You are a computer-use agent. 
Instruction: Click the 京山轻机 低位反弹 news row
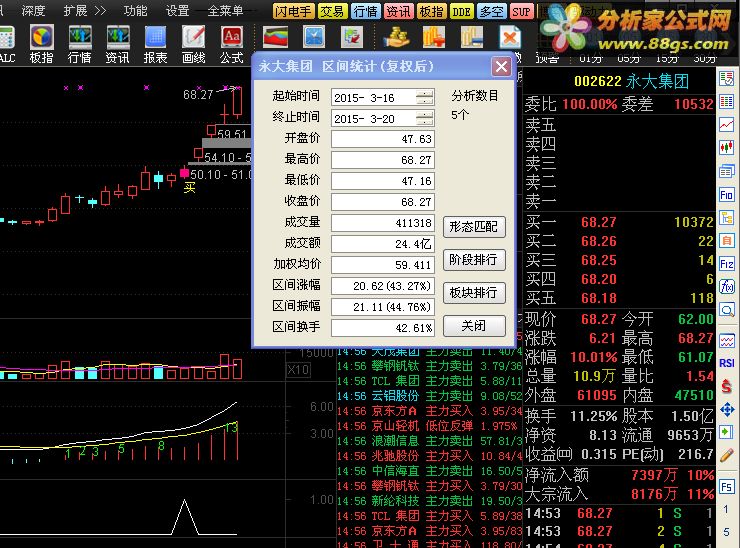click(429, 426)
